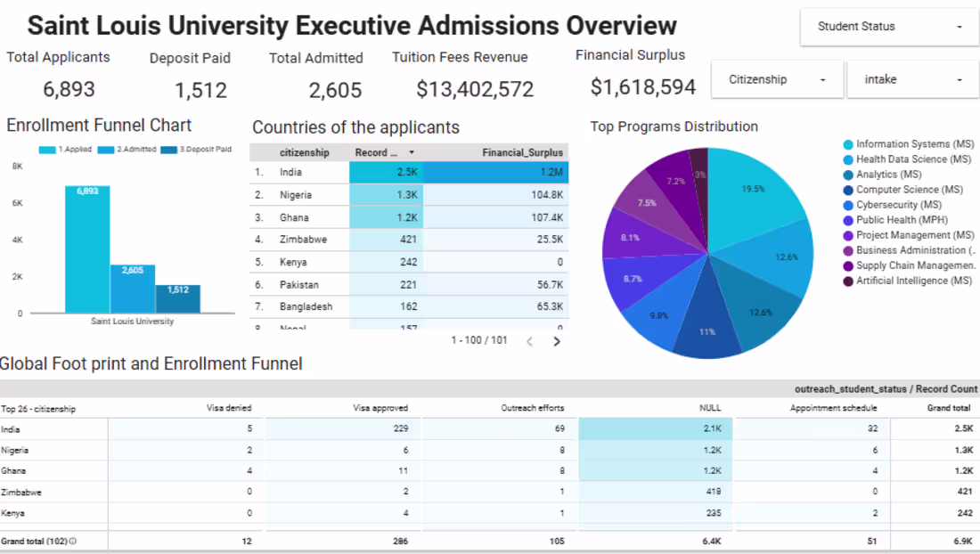The width and height of the screenshot is (980, 554).
Task: Click the Total Applicants scorecard 6,893
Action: tap(69, 89)
